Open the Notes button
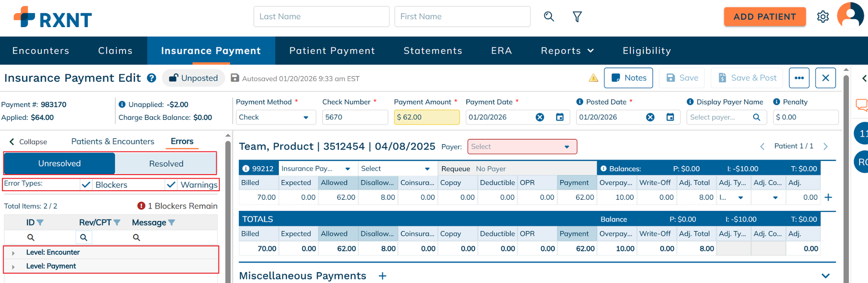Image resolution: width=868 pixels, height=283 pixels. click(628, 78)
